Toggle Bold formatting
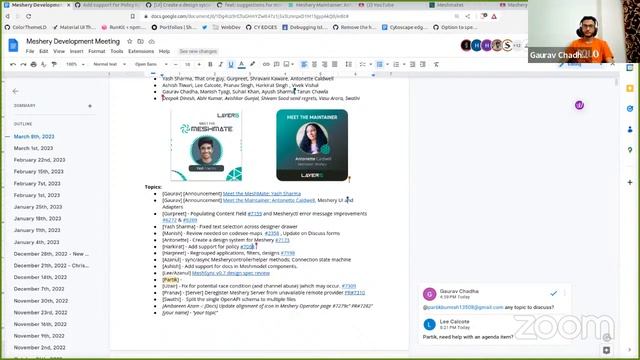The width and height of the screenshot is (640, 360). pos(210,64)
